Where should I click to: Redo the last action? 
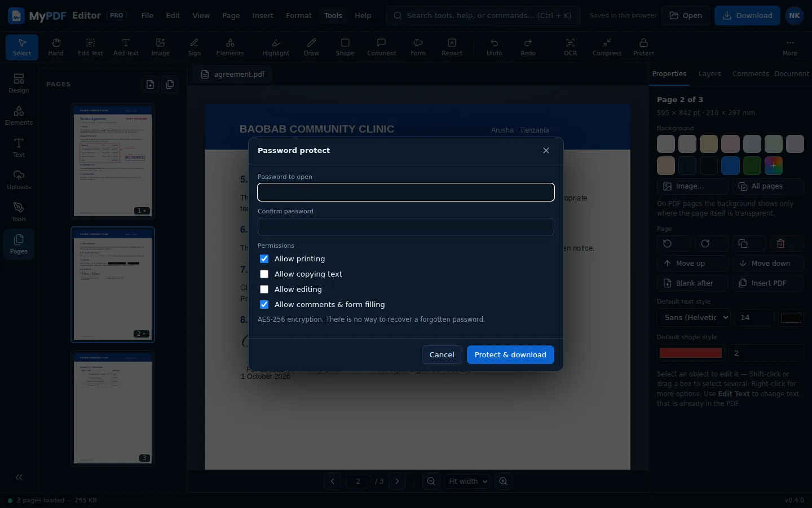click(528, 47)
